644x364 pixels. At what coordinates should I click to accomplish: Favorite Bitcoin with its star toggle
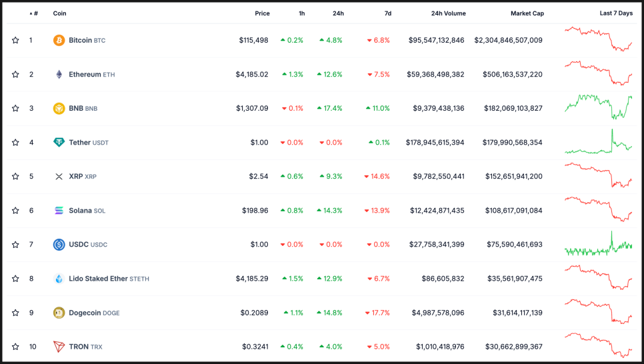point(15,41)
